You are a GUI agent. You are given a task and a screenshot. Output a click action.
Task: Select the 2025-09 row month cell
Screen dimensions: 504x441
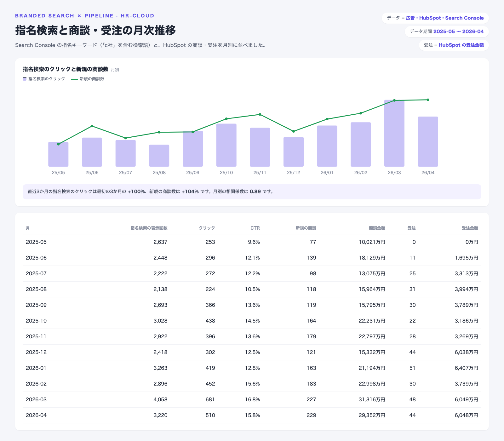36,305
